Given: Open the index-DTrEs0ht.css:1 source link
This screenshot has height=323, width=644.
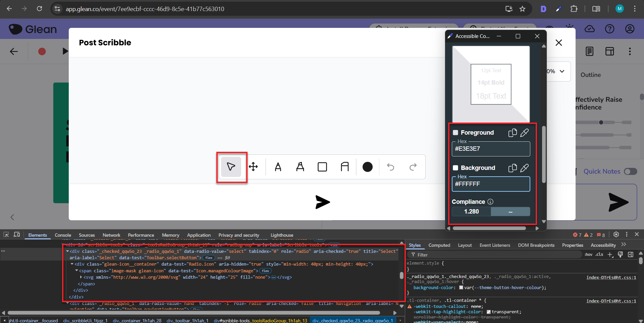Looking at the screenshot, I should tap(611, 277).
